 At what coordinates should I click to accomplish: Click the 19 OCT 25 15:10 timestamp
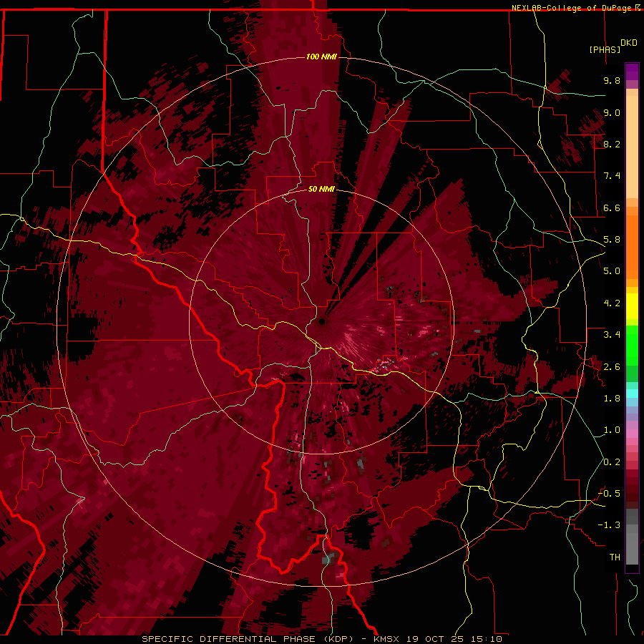[454, 639]
